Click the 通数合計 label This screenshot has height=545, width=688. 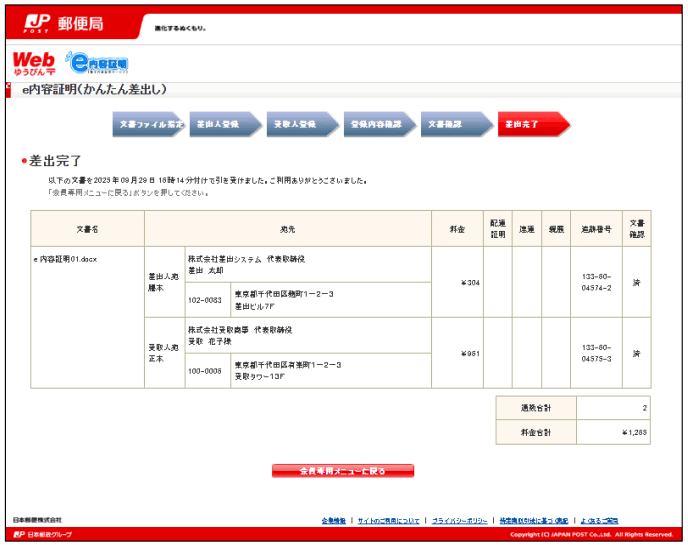[536, 408]
